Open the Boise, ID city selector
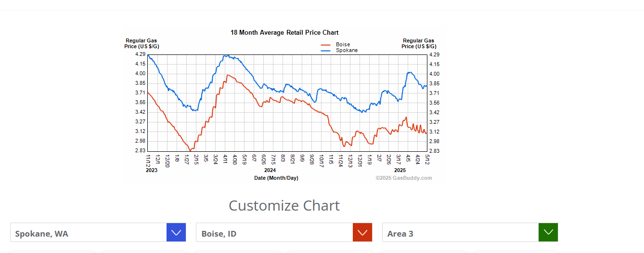 click(274, 233)
